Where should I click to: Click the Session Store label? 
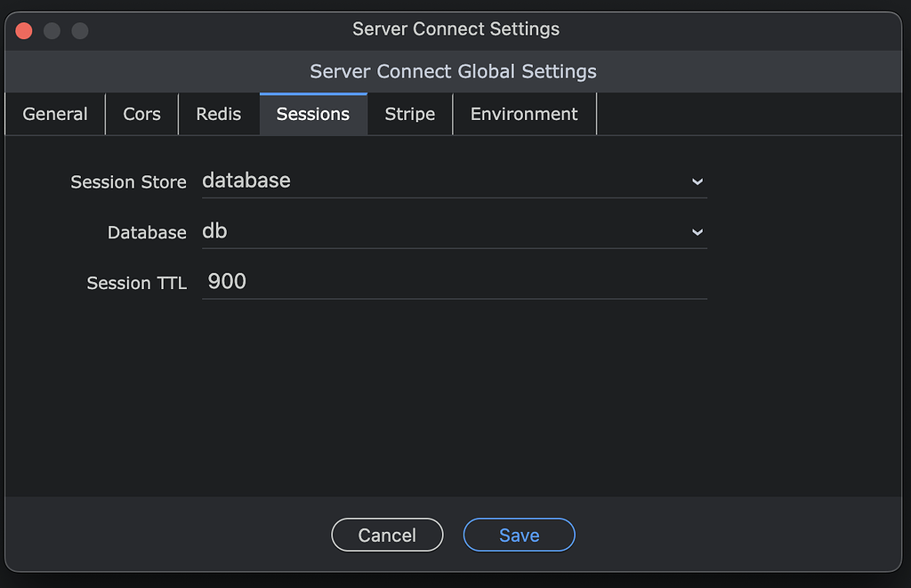click(128, 181)
